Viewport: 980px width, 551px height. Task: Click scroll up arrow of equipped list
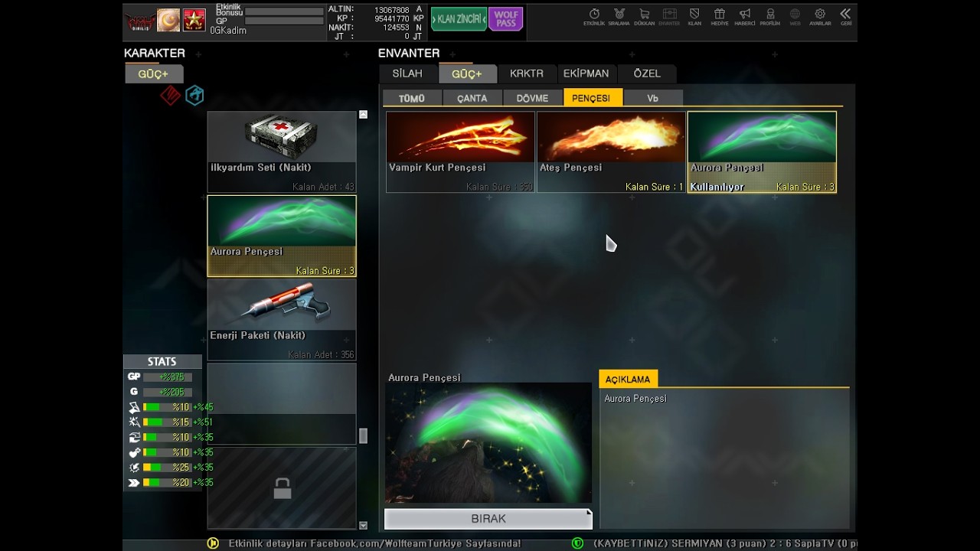coord(363,115)
